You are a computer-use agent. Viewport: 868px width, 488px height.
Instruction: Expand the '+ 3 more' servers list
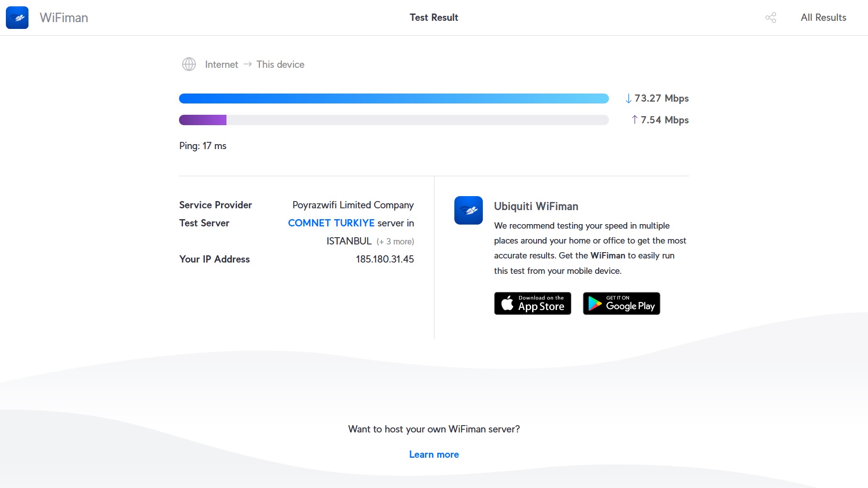click(x=395, y=241)
